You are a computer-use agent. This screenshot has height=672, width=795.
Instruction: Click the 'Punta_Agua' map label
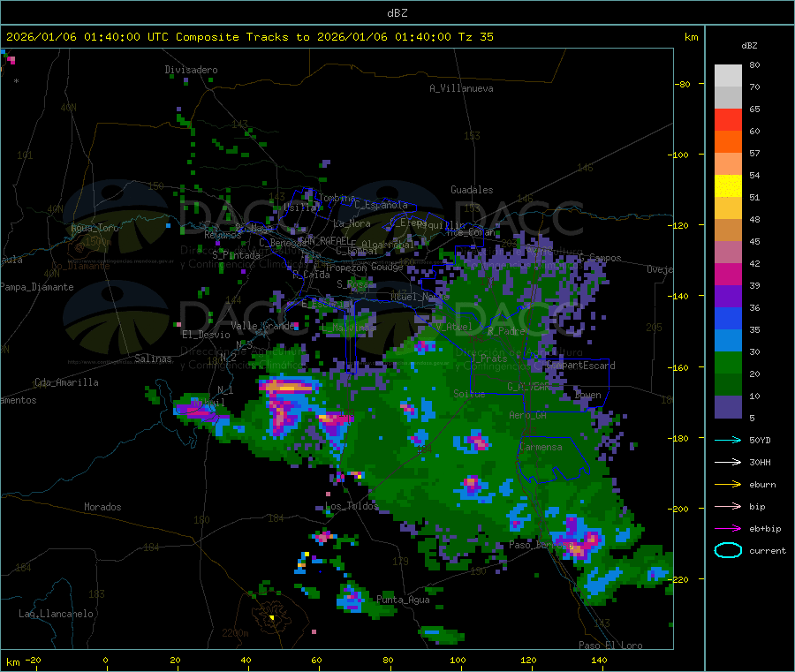pyautogui.click(x=403, y=600)
